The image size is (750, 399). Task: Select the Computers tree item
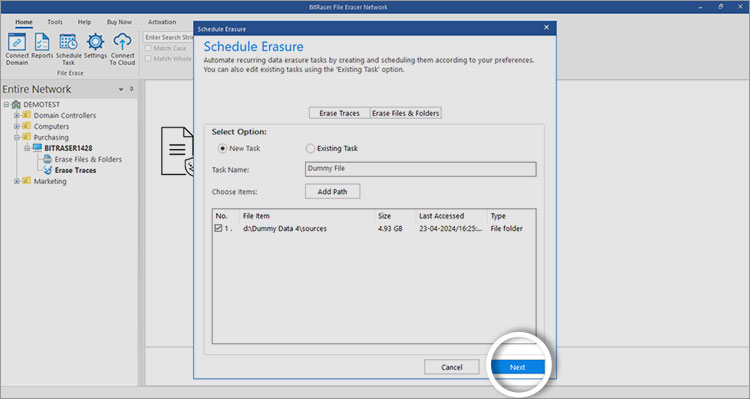(51, 126)
